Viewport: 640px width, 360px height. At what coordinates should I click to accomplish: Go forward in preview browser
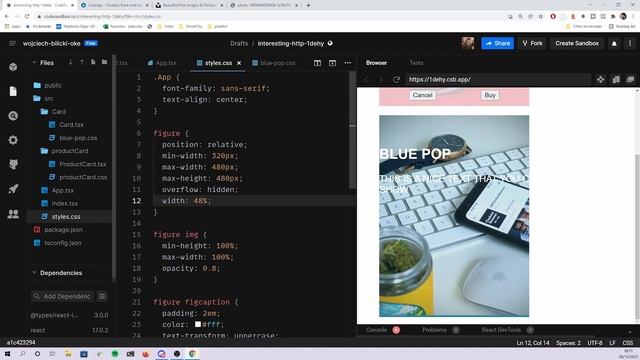coord(381,80)
